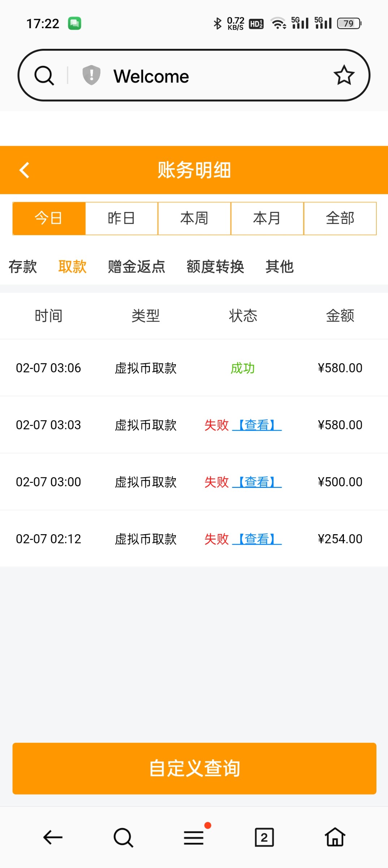
Task: Tap the security shield icon
Action: point(91,75)
